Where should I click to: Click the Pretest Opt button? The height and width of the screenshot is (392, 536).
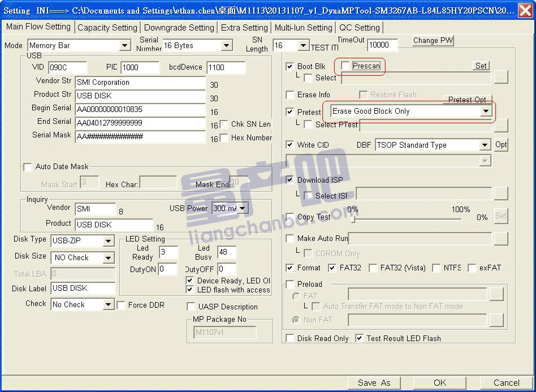point(467,99)
